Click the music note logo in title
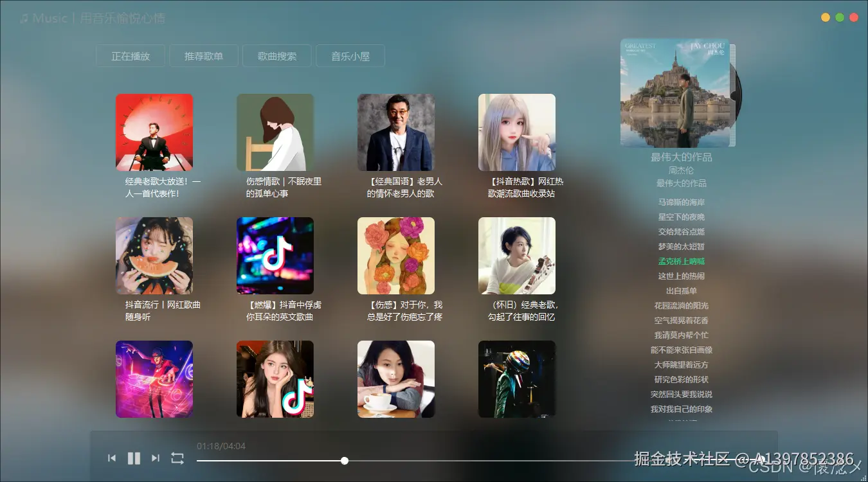The image size is (868, 482). point(24,19)
